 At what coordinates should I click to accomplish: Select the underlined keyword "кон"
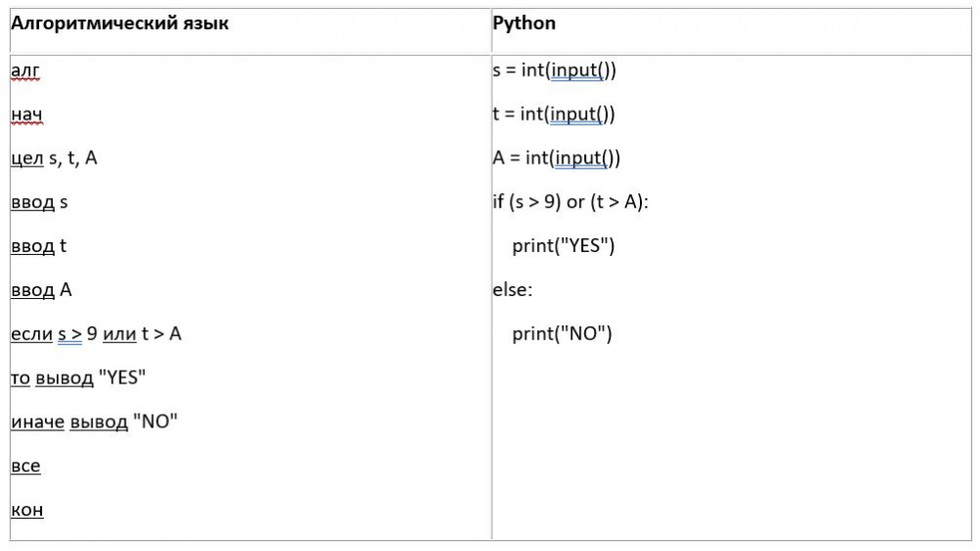(26, 511)
